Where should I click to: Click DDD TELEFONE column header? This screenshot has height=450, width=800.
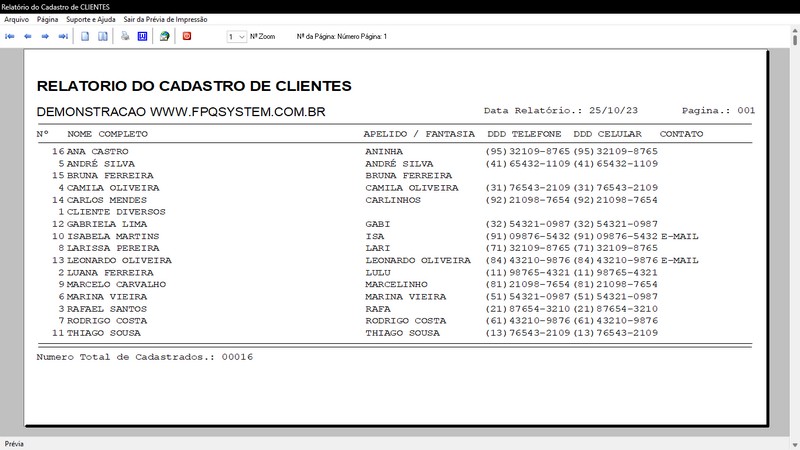coord(524,134)
